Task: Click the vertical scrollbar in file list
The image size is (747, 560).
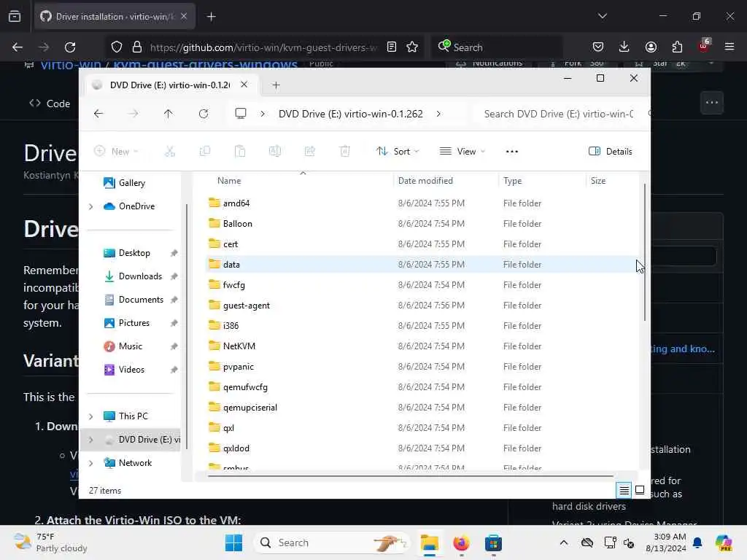Action: pos(645,252)
